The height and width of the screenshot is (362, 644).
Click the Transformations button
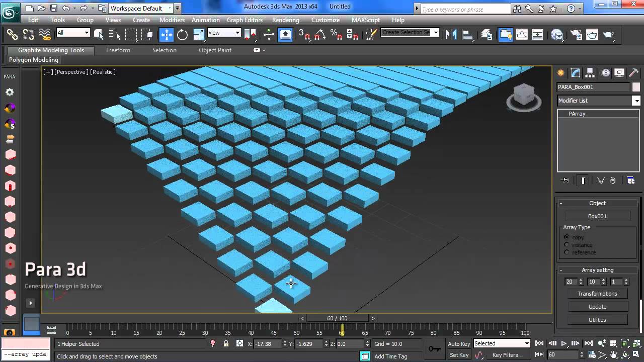(597, 294)
